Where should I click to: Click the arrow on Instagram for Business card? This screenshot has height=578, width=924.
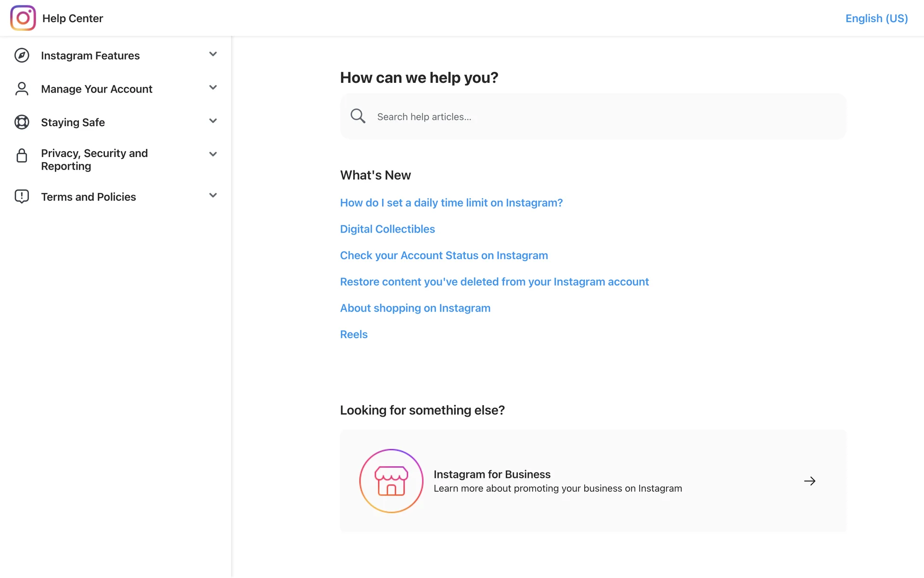pyautogui.click(x=809, y=481)
